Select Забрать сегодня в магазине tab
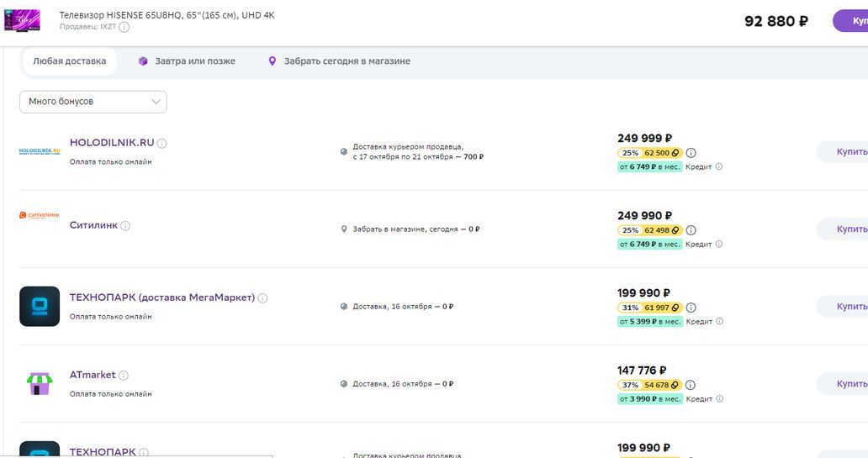The width and height of the screenshot is (868, 458). 339,61
